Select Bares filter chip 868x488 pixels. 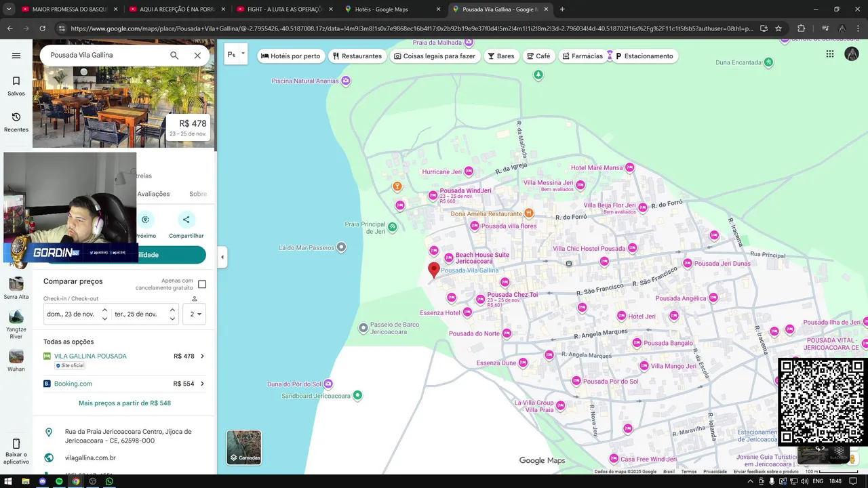point(501,56)
